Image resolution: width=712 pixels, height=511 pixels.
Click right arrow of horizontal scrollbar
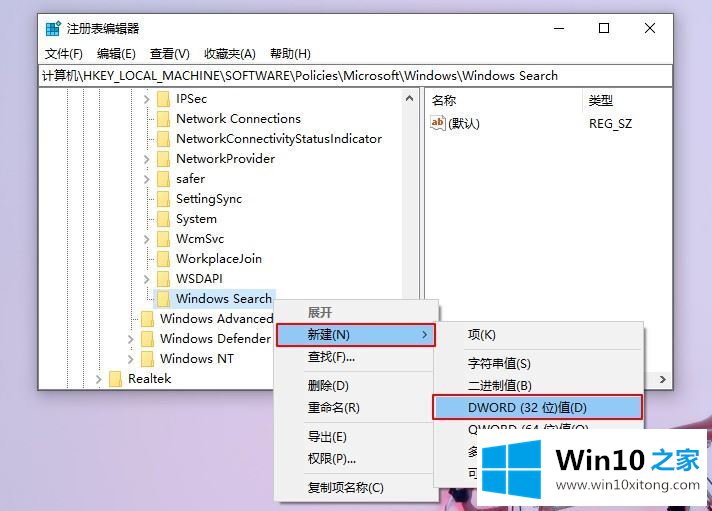coord(663,379)
